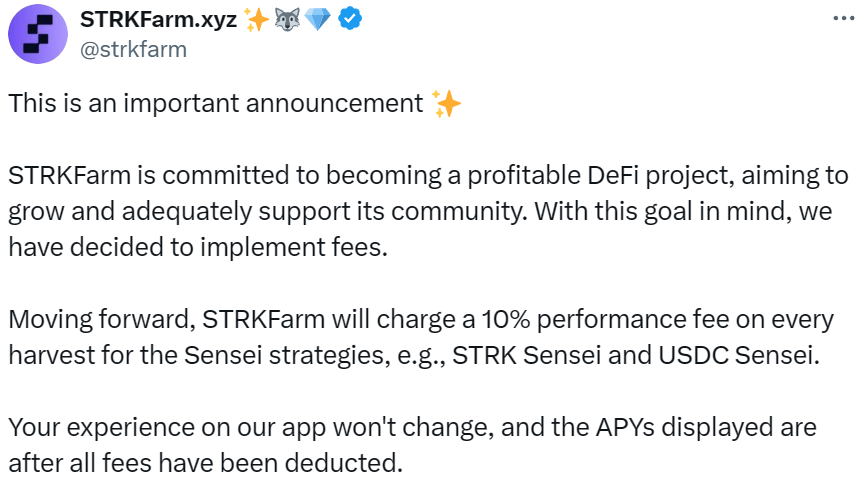Click the blue verified checkmark badge
Screen dimensions: 865x489
[x=349, y=20]
